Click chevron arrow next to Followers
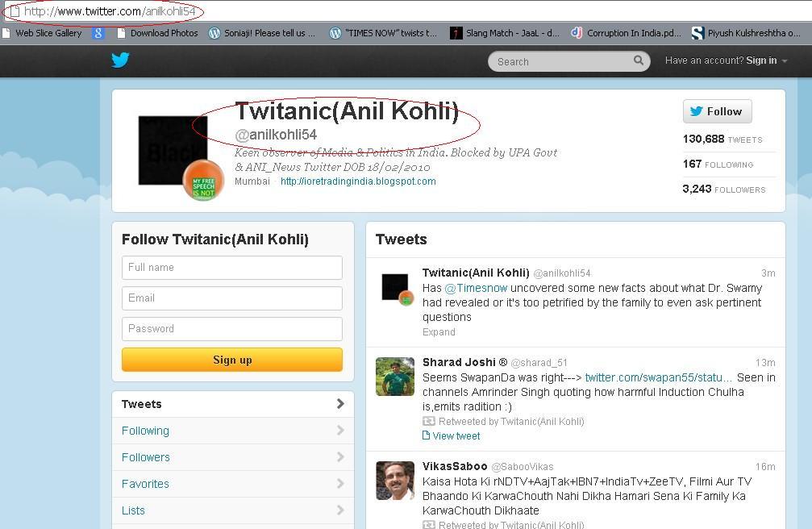812x529 pixels. click(340, 456)
